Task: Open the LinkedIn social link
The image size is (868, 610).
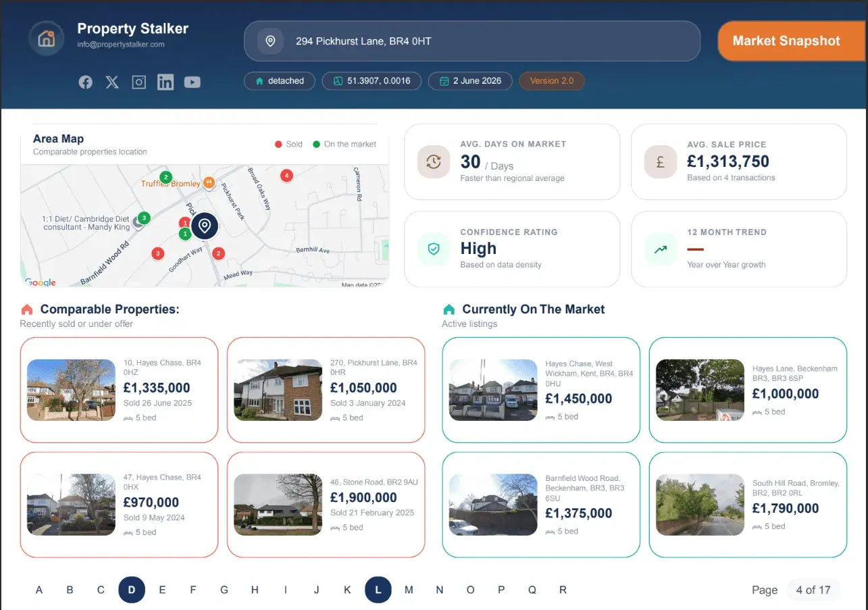Action: click(x=165, y=82)
